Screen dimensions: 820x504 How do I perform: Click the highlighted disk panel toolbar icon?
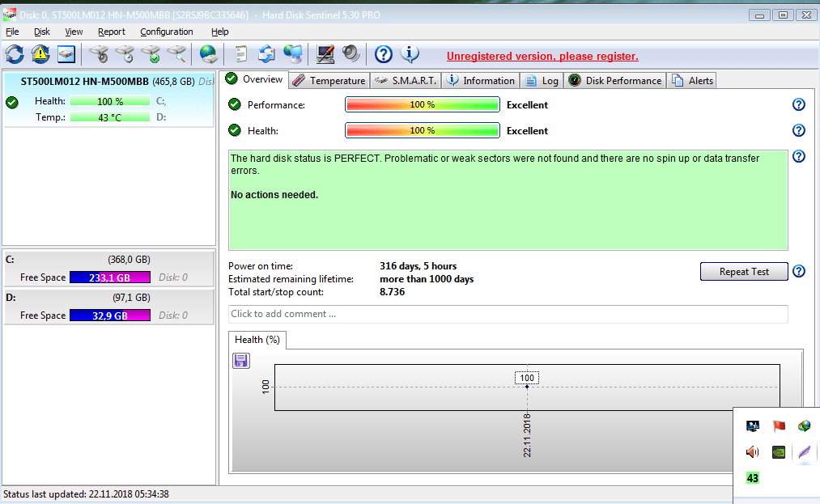coord(66,54)
